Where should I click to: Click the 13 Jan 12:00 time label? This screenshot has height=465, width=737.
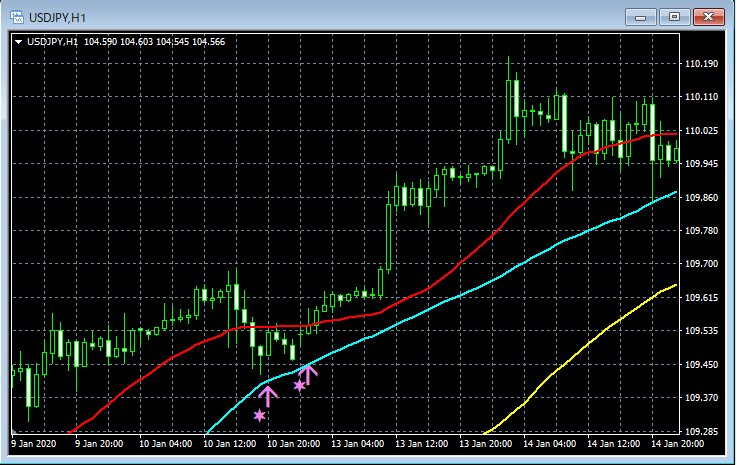(x=422, y=444)
